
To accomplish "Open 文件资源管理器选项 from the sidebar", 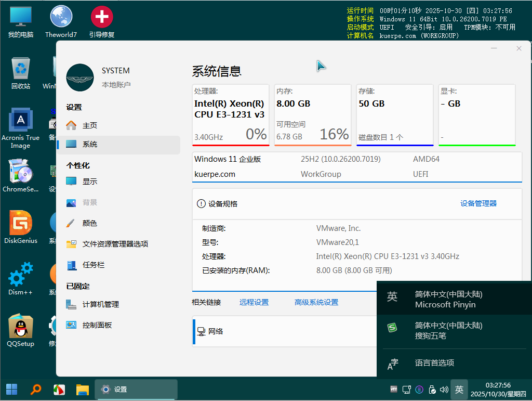I will 115,244.
